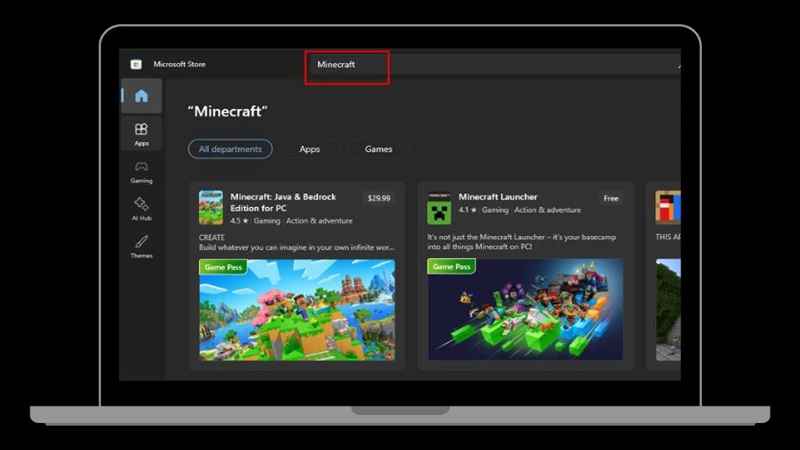Open AI Hub from the sidebar

141,208
